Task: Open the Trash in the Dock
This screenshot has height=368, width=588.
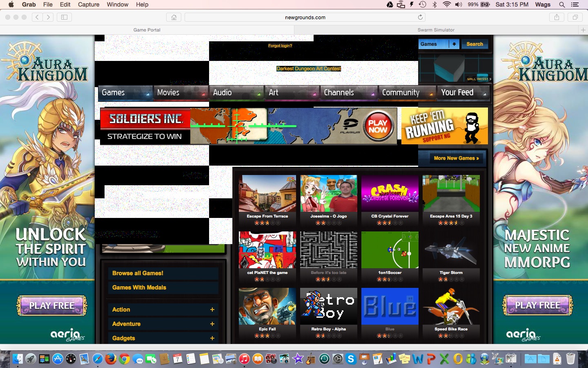Action: coord(570,359)
